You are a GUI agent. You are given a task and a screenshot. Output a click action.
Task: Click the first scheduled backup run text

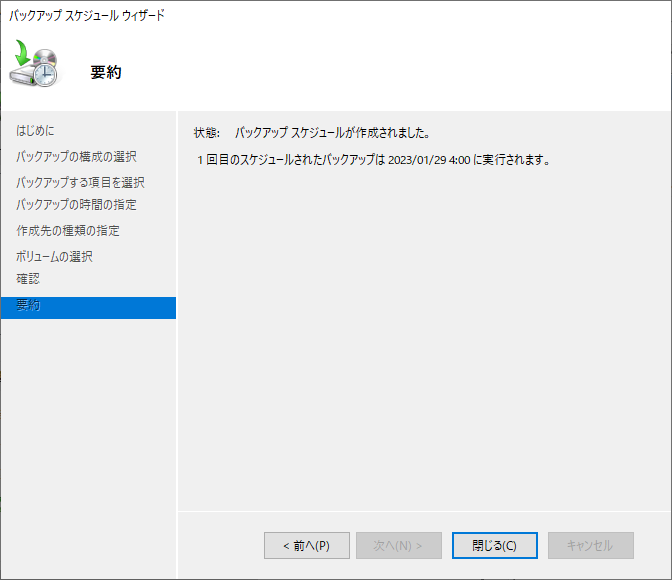point(373,160)
